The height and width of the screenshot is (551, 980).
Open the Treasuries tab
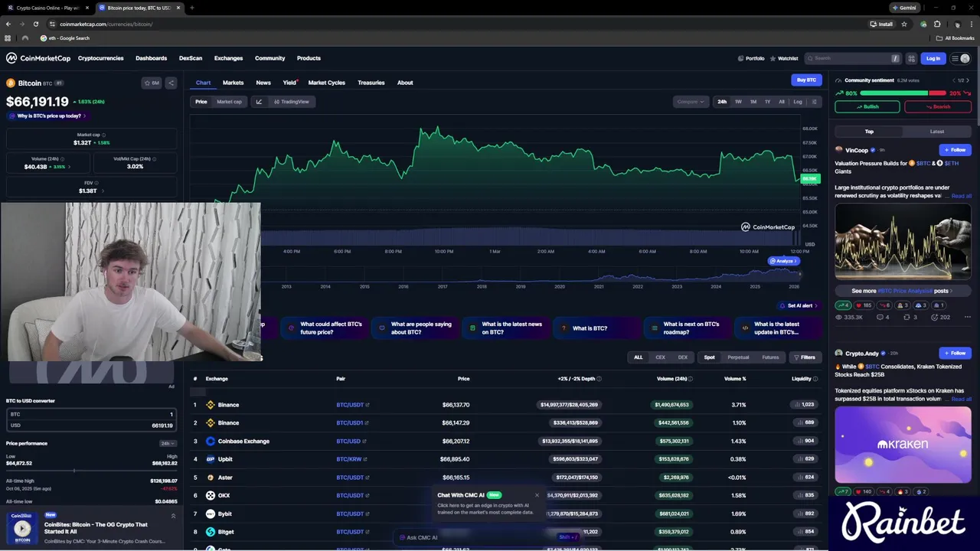pos(371,83)
